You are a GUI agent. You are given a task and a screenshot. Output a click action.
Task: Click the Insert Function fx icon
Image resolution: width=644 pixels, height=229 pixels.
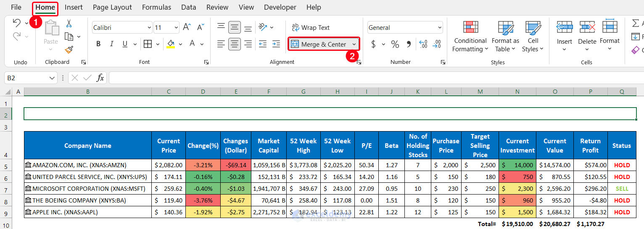pyautogui.click(x=100, y=78)
